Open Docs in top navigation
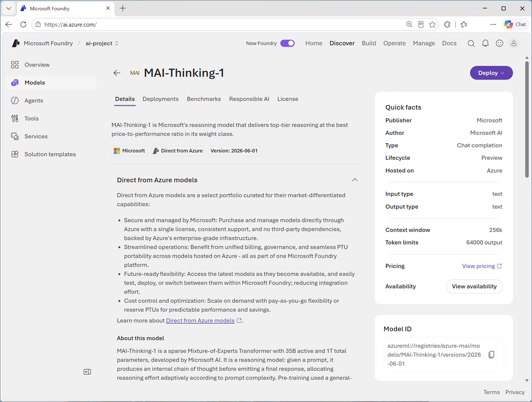Image resolution: width=532 pixels, height=402 pixels. [x=449, y=43]
